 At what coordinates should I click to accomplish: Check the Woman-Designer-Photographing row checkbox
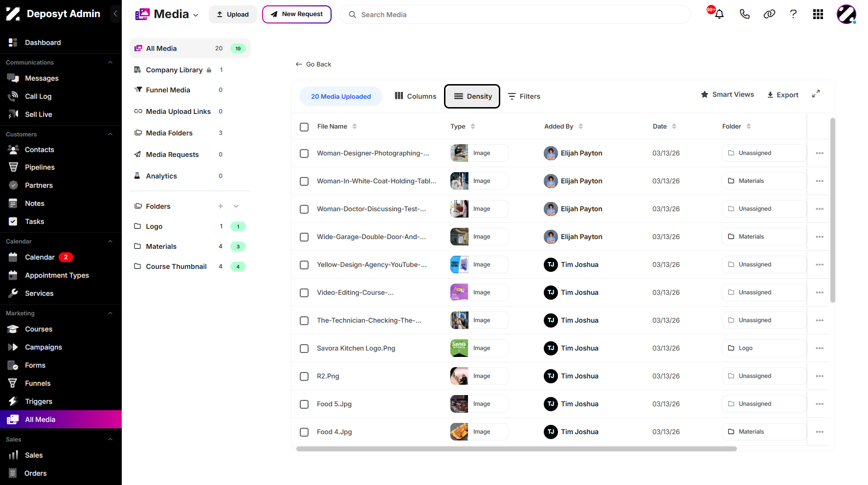[x=304, y=154]
